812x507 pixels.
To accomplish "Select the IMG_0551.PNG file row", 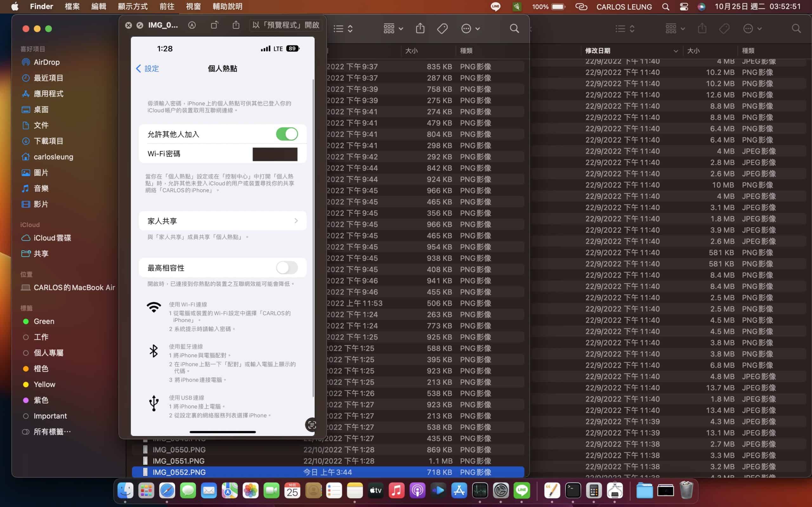I will pos(179,461).
